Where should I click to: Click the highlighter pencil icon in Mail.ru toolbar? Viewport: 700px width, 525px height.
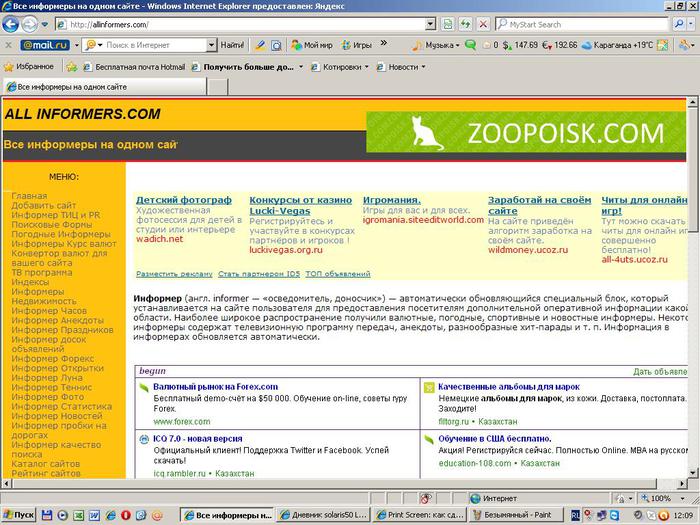pos(260,45)
